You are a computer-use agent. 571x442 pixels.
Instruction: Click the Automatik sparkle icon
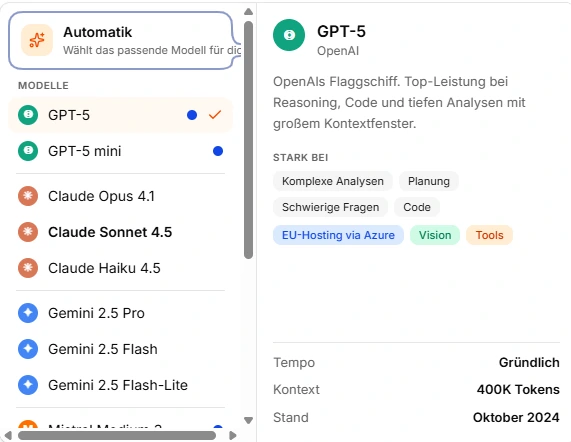(37, 40)
